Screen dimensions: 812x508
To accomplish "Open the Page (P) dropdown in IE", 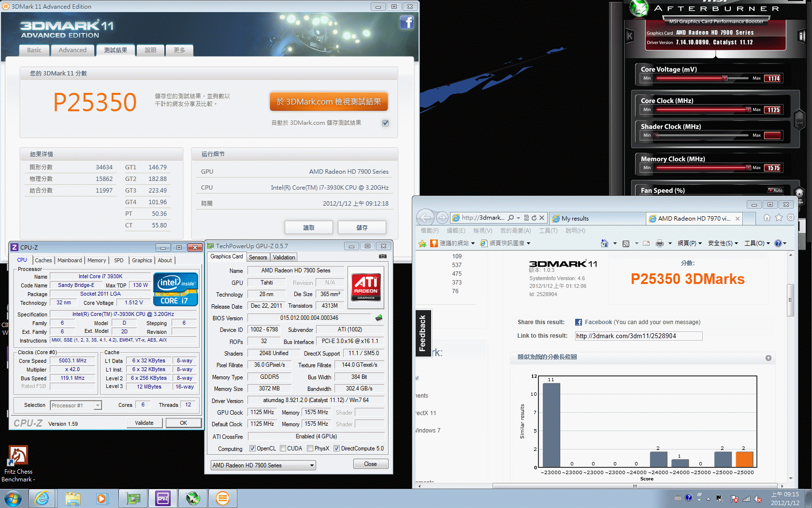I will pyautogui.click(x=690, y=243).
